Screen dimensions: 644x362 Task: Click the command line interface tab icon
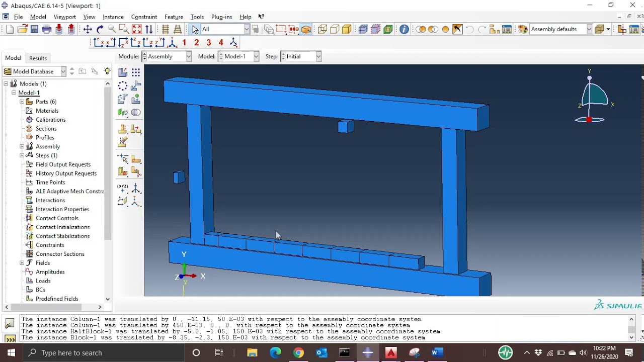(10, 339)
